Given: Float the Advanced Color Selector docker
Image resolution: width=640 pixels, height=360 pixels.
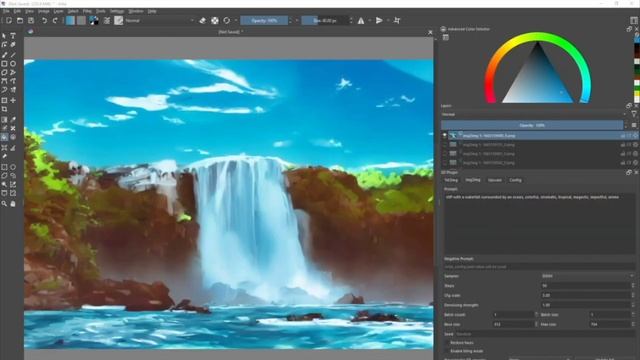Looking at the screenshot, I should pos(629,29).
